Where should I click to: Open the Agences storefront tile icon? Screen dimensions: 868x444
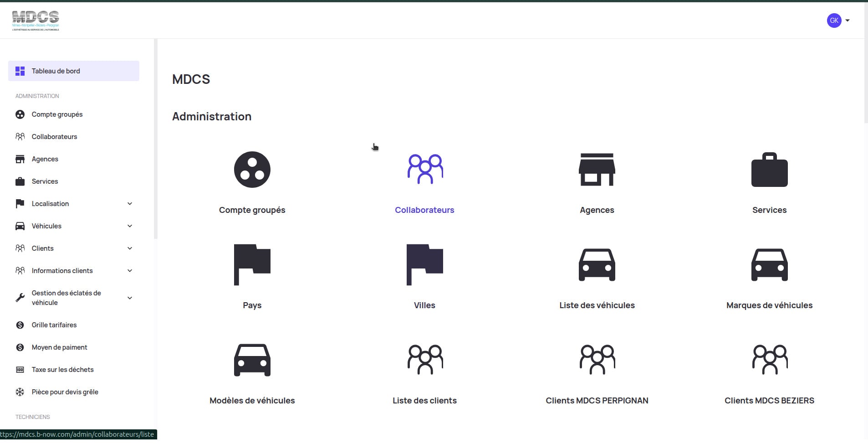click(597, 170)
